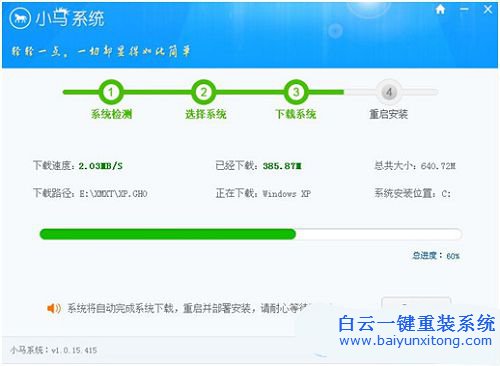
Task: Select step 4 circle 重启安装
Action: click(x=389, y=92)
